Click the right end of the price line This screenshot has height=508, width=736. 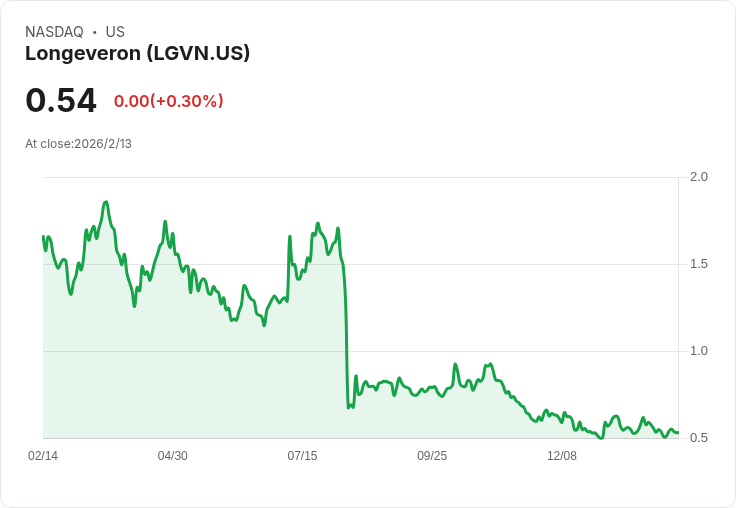[x=677, y=433]
